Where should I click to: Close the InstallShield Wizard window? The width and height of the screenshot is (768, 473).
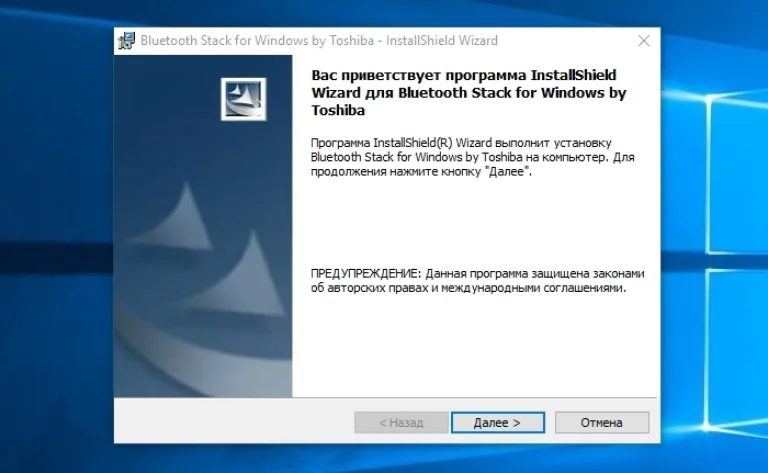644,41
